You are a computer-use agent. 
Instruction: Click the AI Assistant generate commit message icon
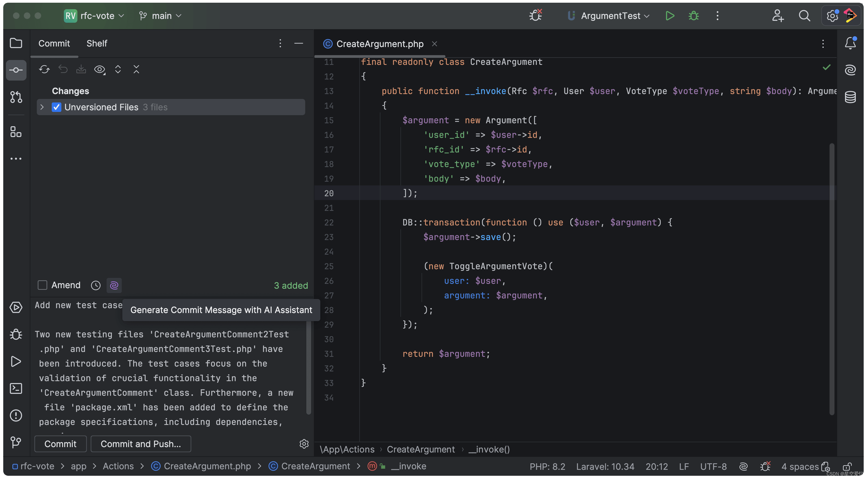point(114,285)
